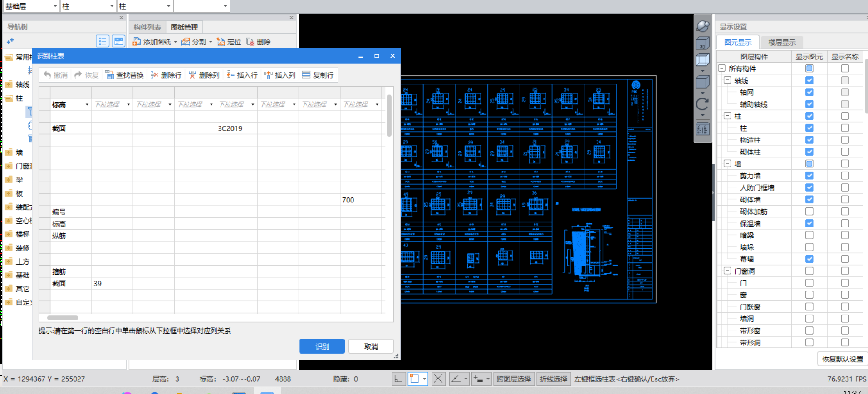Image resolution: width=868 pixels, height=394 pixels.
Task: Click 删除行 to delete row
Action: point(166,75)
